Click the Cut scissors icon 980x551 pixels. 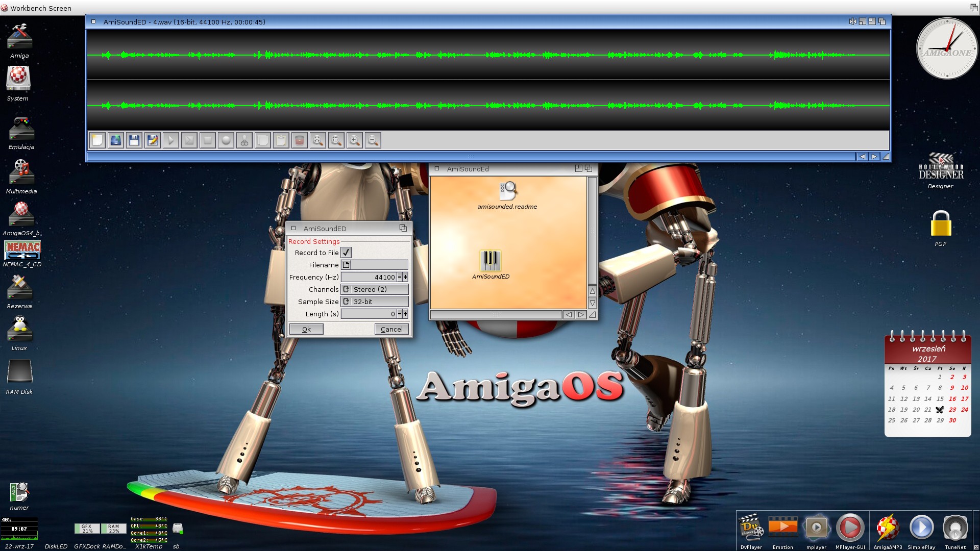pyautogui.click(x=244, y=140)
